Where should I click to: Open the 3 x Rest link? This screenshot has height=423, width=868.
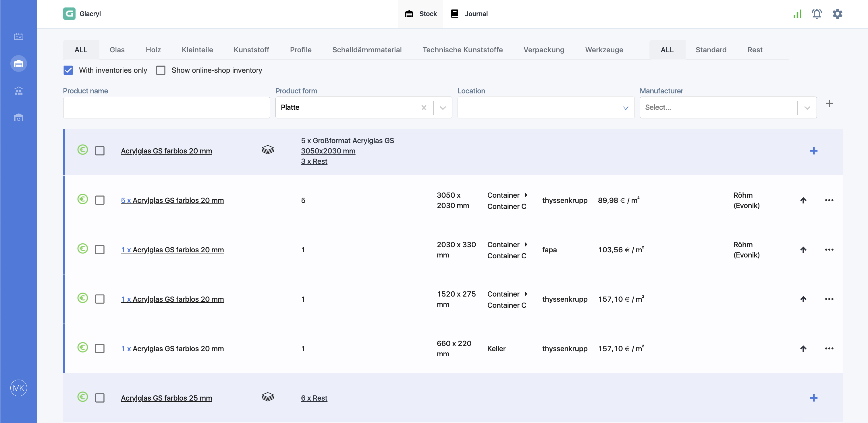click(x=314, y=161)
